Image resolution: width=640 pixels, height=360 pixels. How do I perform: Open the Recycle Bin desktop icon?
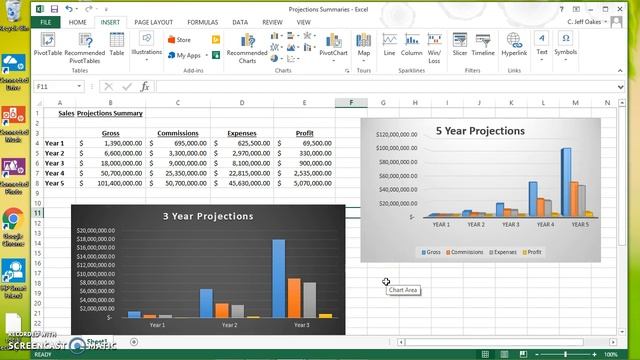(x=13, y=16)
